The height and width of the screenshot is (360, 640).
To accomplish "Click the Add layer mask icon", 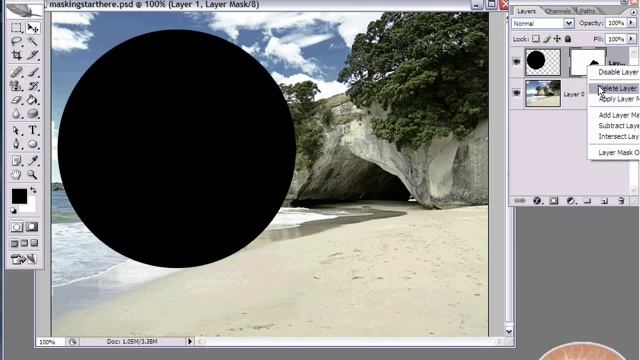I will [554, 201].
